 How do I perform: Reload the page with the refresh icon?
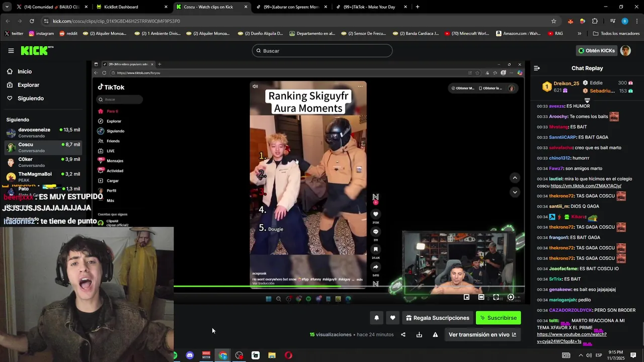32,21
